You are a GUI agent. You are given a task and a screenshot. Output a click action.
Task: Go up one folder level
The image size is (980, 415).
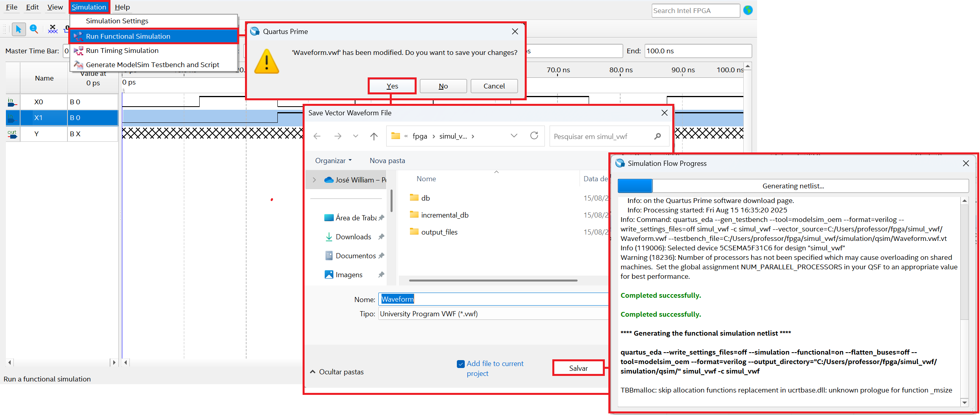374,136
